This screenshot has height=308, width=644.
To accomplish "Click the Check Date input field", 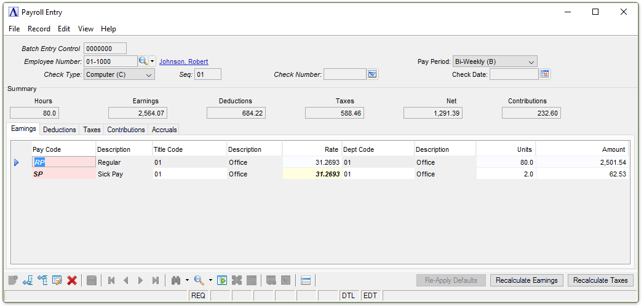I will click(x=514, y=74).
